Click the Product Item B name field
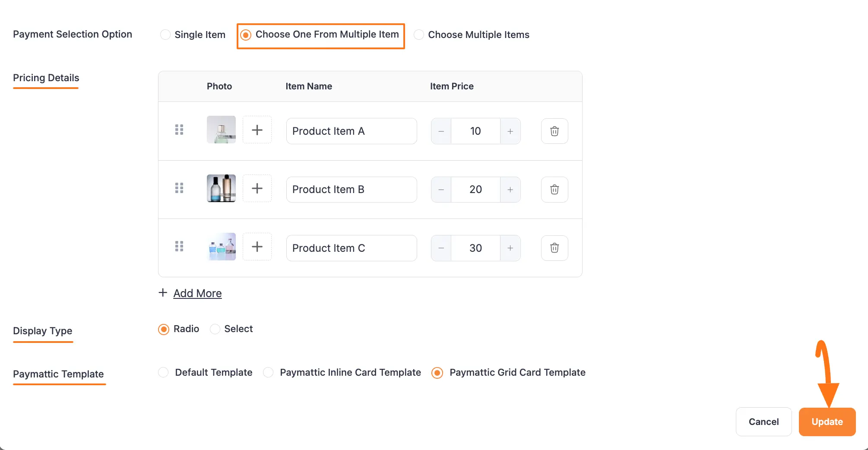This screenshot has width=868, height=450. [x=351, y=189]
